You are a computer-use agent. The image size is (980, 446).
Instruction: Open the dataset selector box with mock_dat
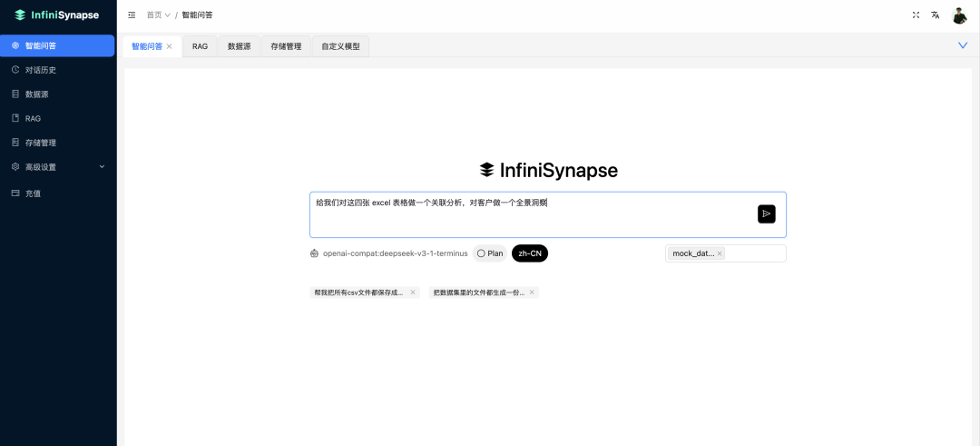click(x=726, y=253)
